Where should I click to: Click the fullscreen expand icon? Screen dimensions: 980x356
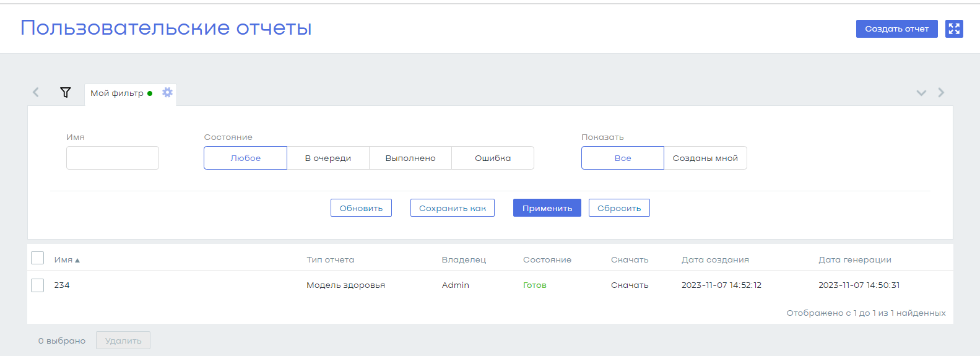tap(954, 28)
